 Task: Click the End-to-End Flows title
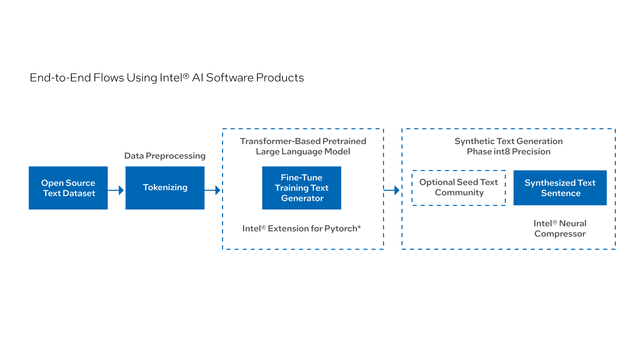click(x=167, y=78)
